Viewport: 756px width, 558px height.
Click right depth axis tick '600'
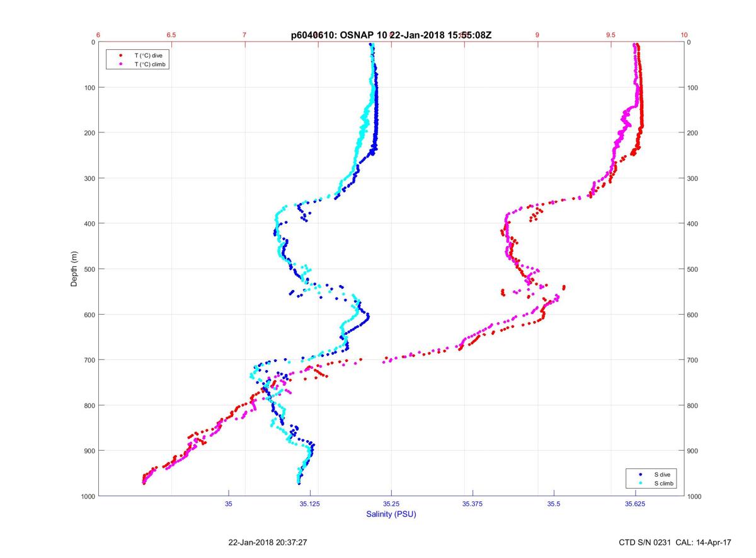tap(693, 315)
